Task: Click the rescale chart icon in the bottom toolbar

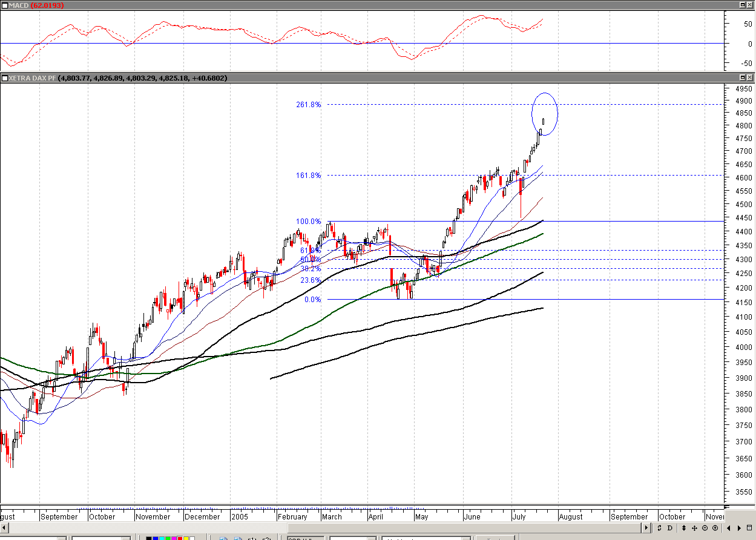Action: pos(659,528)
